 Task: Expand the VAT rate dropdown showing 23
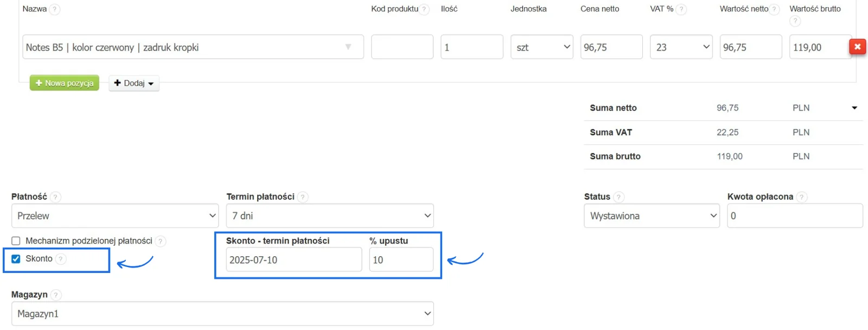pyautogui.click(x=681, y=47)
